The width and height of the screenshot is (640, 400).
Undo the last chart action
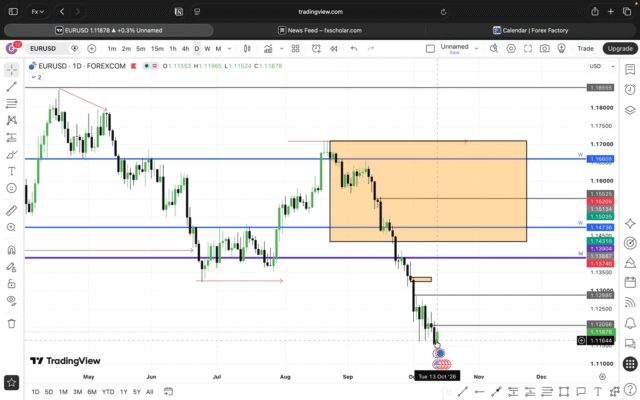(354, 49)
